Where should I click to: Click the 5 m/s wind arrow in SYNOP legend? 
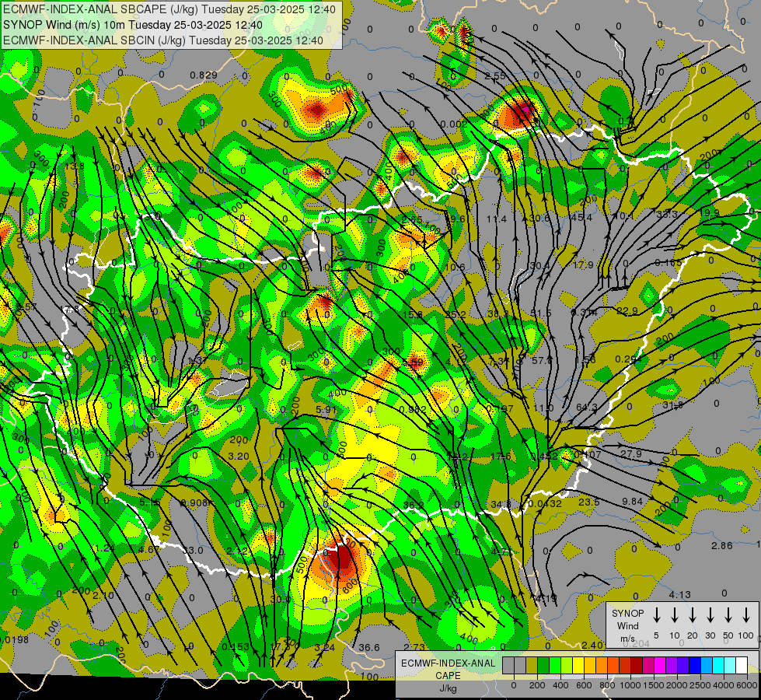click(656, 614)
